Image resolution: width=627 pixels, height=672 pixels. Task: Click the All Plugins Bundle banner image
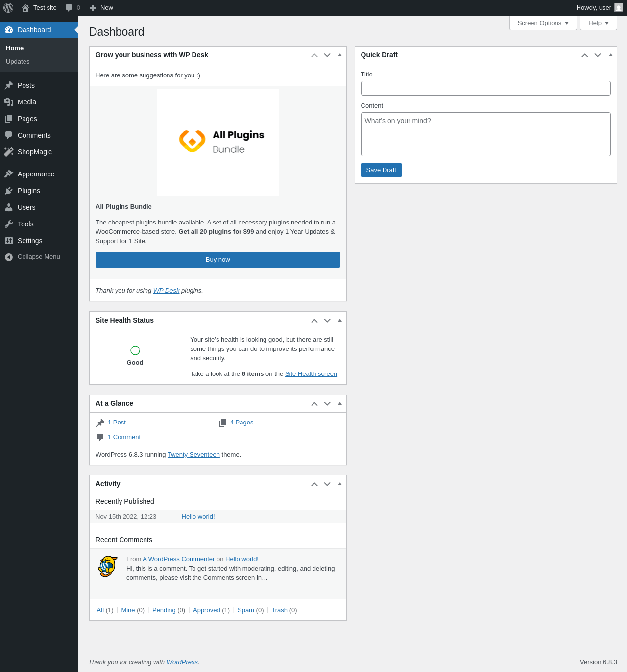click(x=218, y=142)
